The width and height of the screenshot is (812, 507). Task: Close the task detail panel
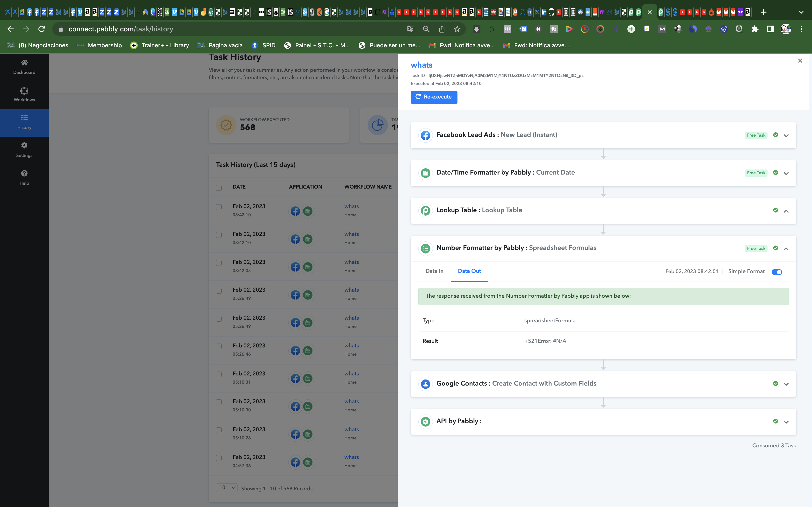(800, 61)
